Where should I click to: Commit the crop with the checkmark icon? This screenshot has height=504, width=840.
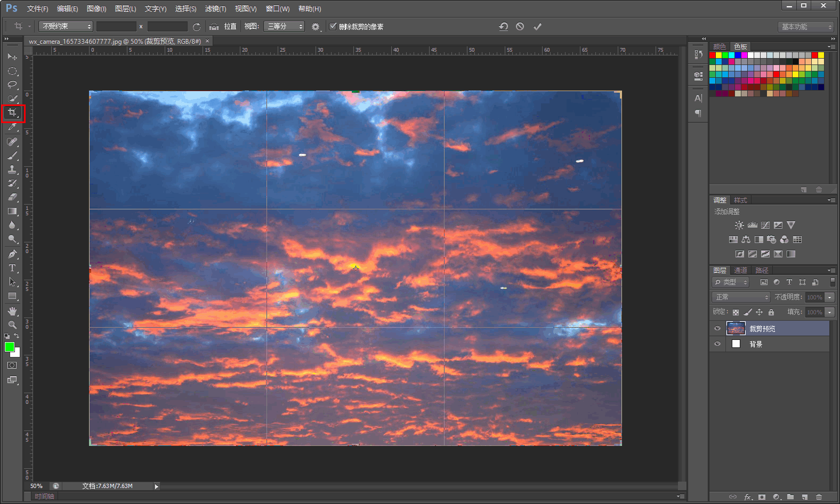(537, 27)
